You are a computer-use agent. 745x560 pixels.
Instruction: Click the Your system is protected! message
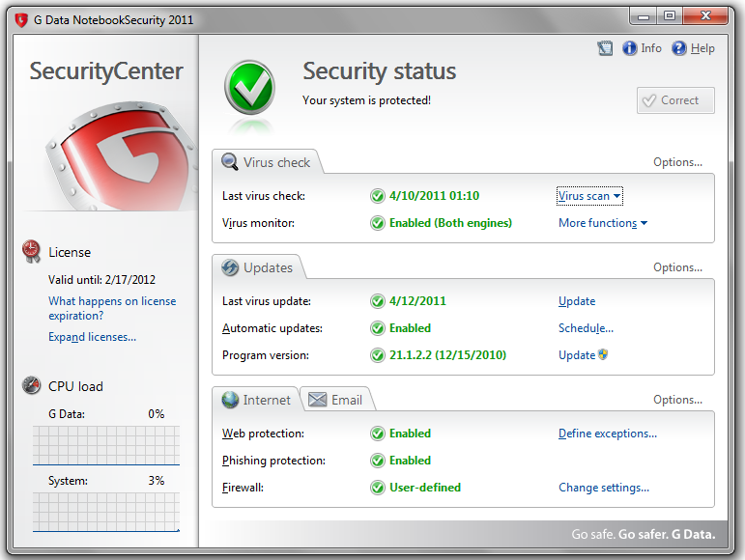click(366, 100)
